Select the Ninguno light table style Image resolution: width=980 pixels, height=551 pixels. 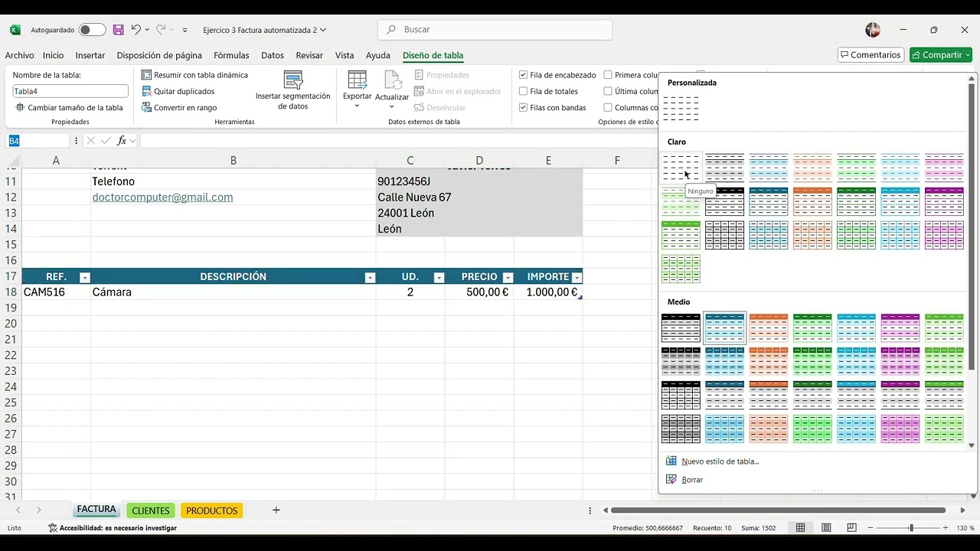coord(681,168)
